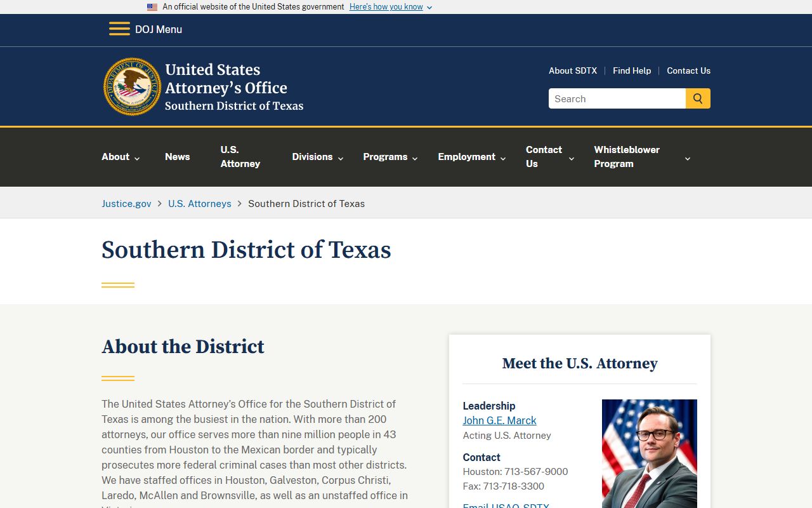Viewport: 812px width, 508px height.
Task: Expand the Divisions navigation dropdown
Action: pyautogui.click(x=318, y=157)
